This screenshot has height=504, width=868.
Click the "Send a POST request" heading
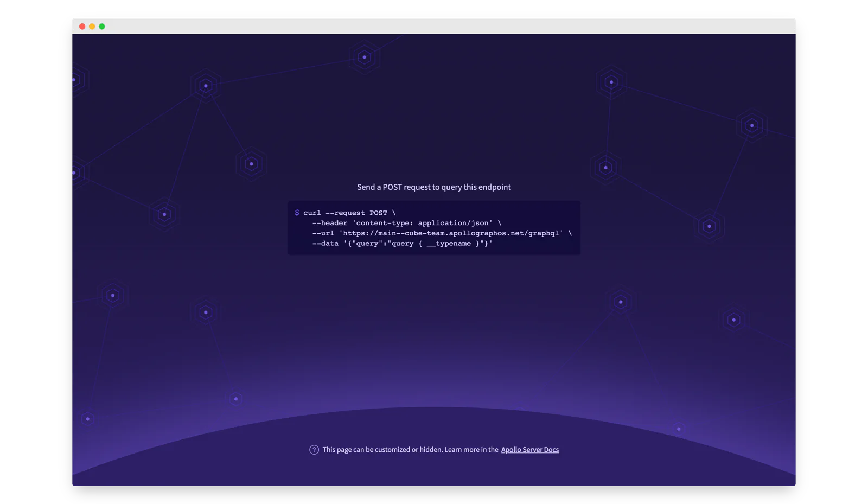434,187
